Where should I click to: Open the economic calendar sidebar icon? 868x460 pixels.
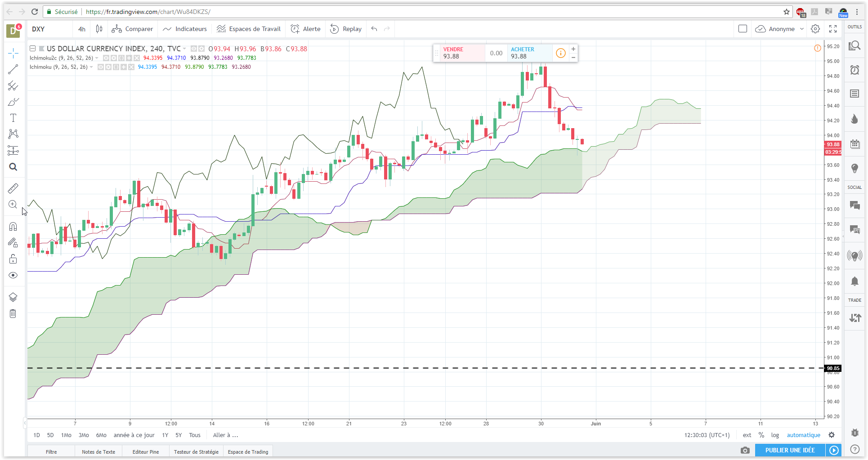coord(855,144)
